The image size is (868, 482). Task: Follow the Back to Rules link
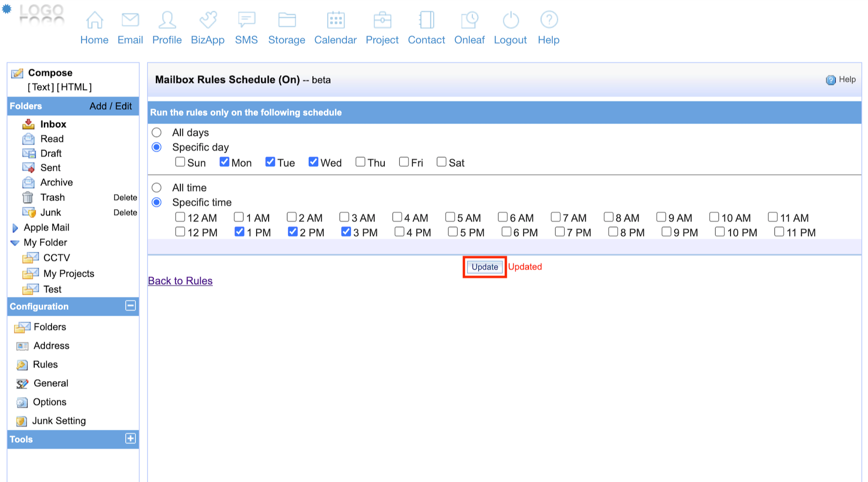pyautogui.click(x=180, y=281)
